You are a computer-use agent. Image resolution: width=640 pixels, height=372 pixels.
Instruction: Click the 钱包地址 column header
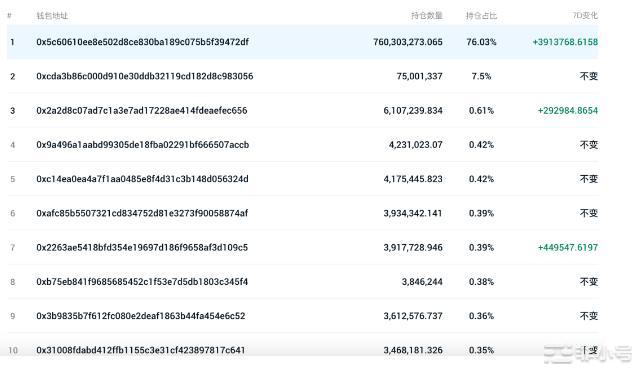(x=52, y=16)
